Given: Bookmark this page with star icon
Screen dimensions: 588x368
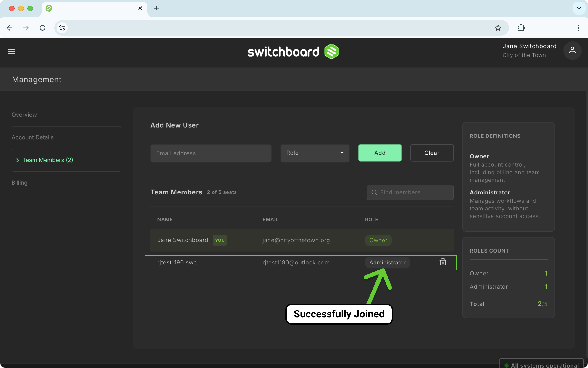Looking at the screenshot, I should [498, 28].
